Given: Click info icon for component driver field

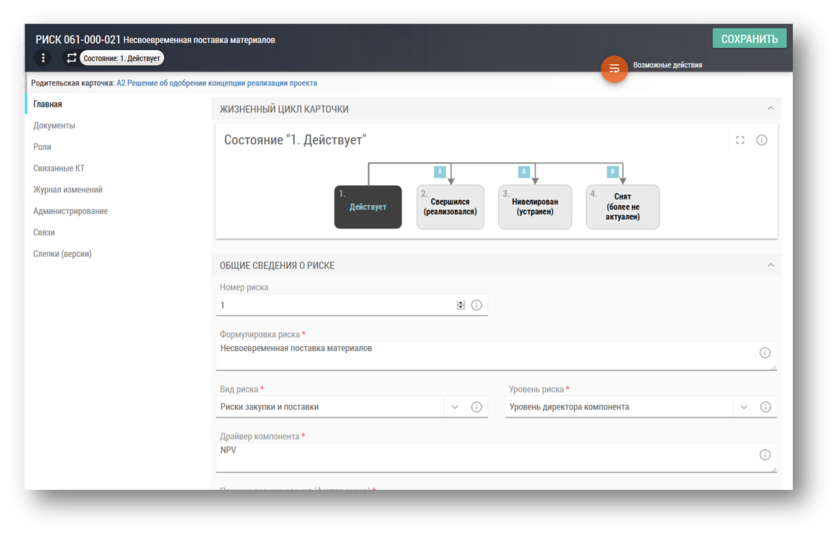Looking at the screenshot, I should coord(765,455).
